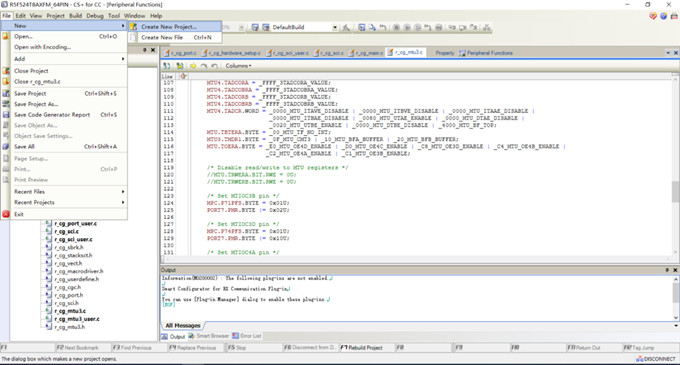This screenshot has width=680, height=365.
Task: Choose Open with Encoding... menu entry
Action: click(64, 47)
